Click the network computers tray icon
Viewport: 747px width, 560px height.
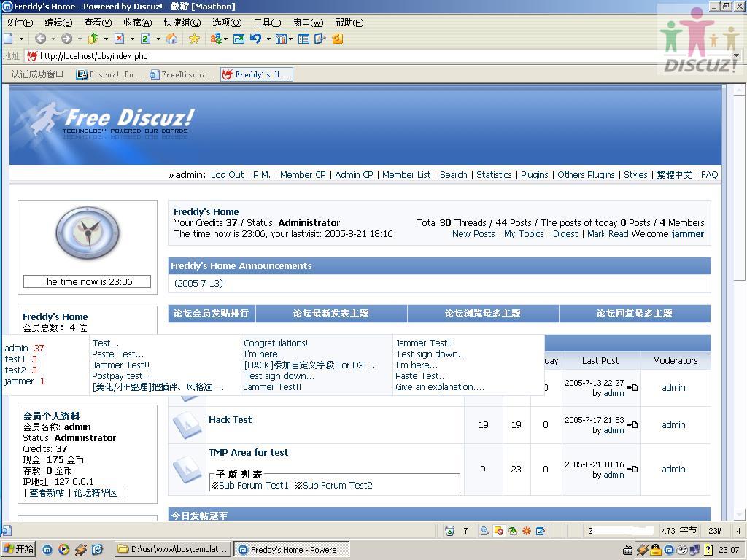[x=695, y=550]
